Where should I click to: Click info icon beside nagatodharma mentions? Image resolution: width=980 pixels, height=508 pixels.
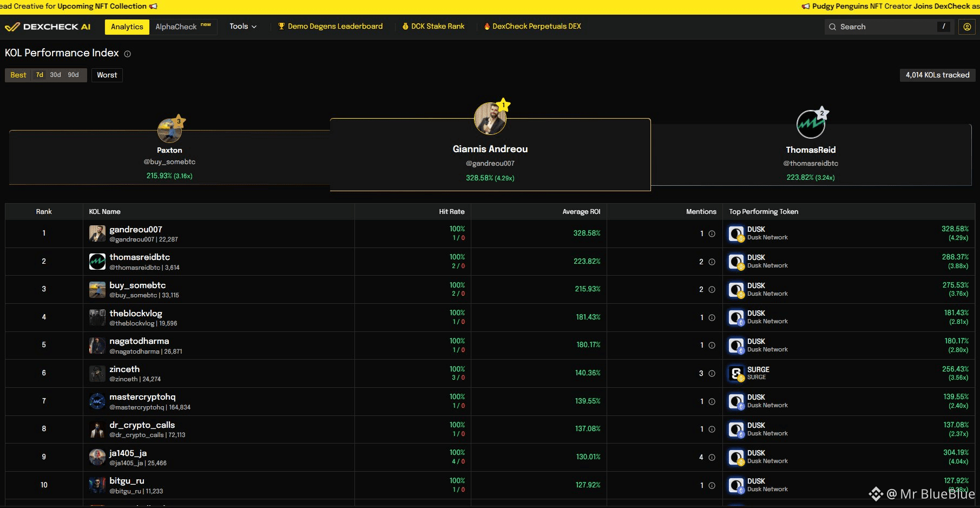coord(712,346)
